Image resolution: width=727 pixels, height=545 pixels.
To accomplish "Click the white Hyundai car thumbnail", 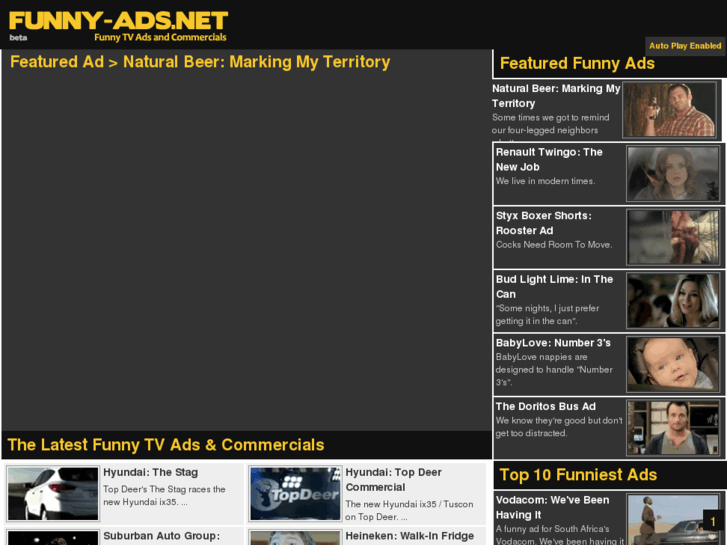I will [x=53, y=494].
